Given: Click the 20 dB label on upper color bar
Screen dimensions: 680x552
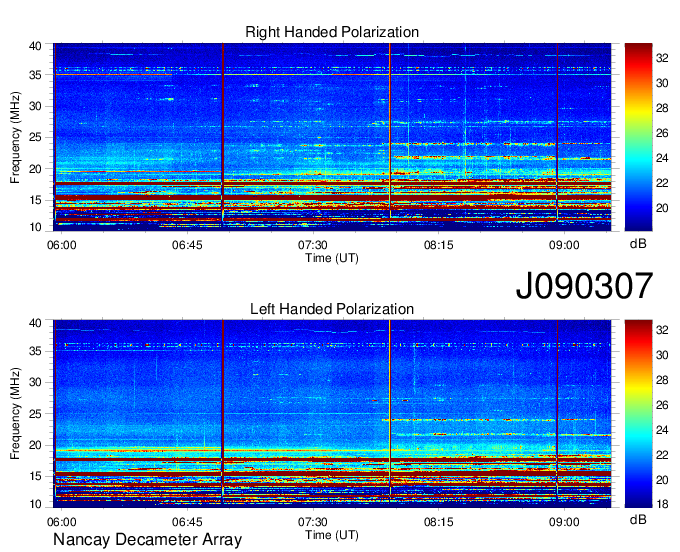Looking at the screenshot, I should pyautogui.click(x=662, y=209).
